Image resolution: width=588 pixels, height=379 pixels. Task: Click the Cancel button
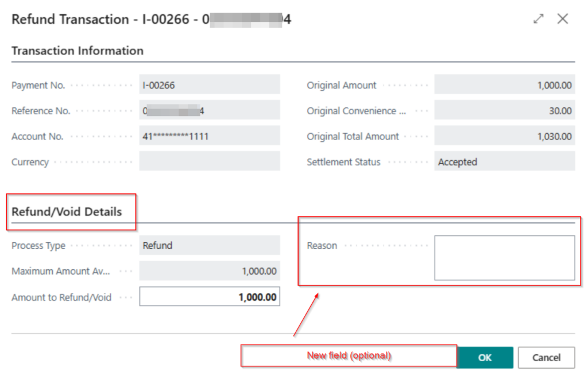tap(546, 357)
